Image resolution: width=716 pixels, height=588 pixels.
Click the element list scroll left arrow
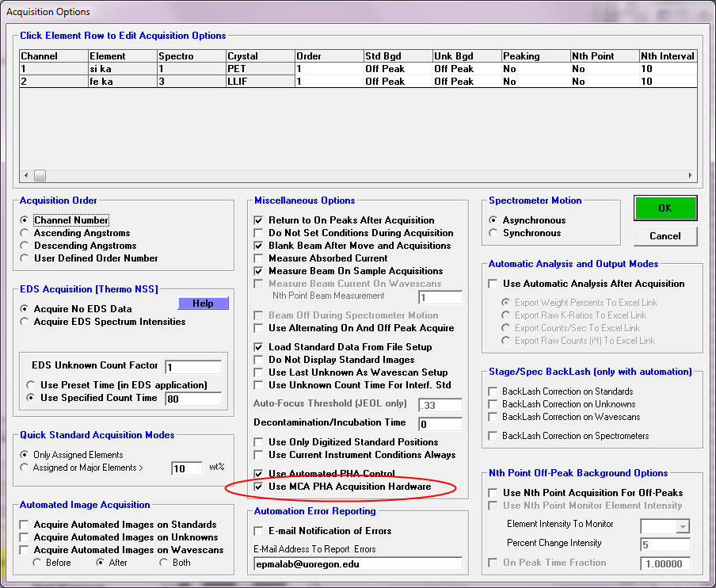pos(25,176)
